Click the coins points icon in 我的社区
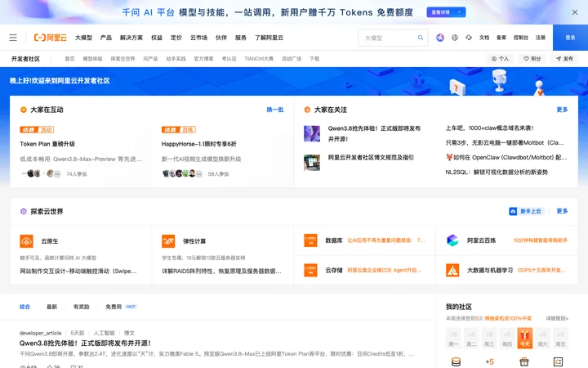This screenshot has width=588, height=368. pos(456,362)
